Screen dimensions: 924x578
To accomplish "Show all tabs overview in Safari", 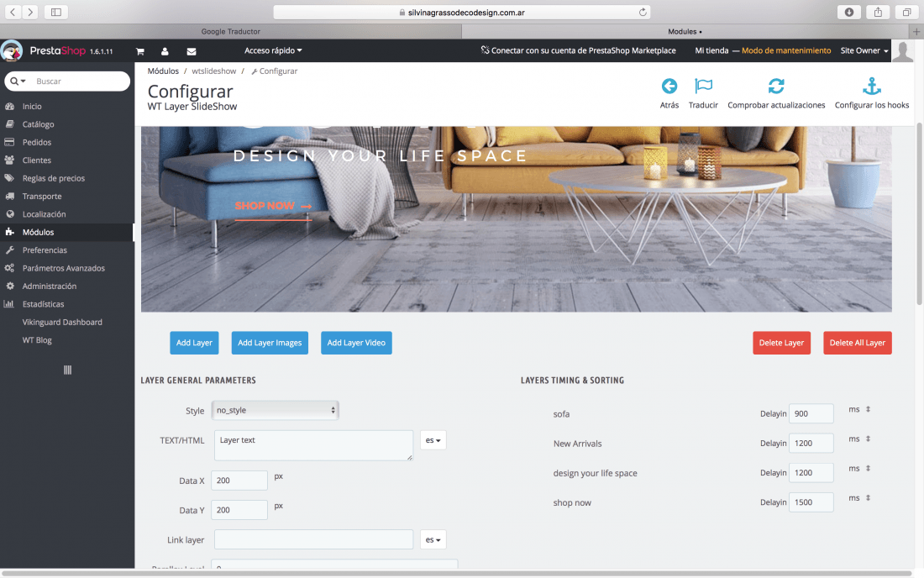I will pos(906,12).
